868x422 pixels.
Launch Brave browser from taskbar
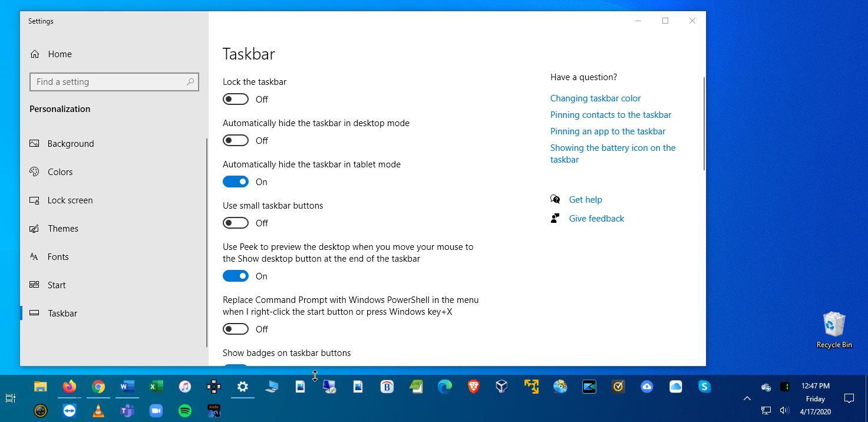pyautogui.click(x=474, y=387)
